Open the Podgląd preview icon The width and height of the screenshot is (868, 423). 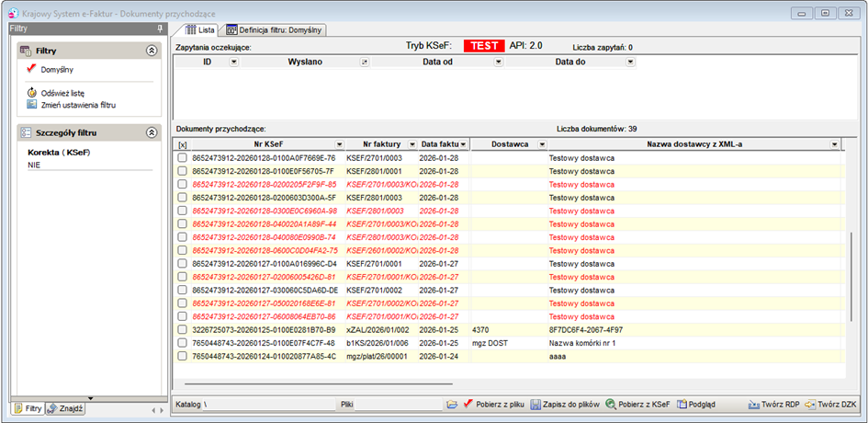[x=682, y=405]
